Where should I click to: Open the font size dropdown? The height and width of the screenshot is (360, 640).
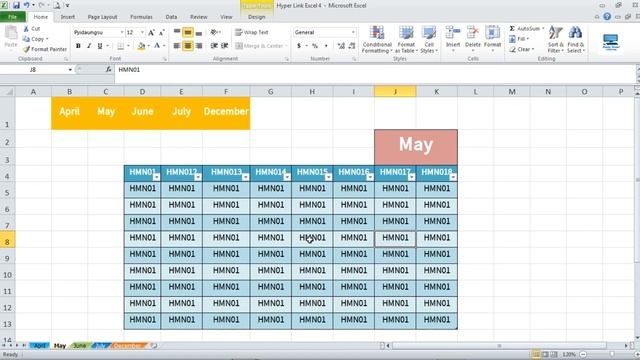coord(142,32)
